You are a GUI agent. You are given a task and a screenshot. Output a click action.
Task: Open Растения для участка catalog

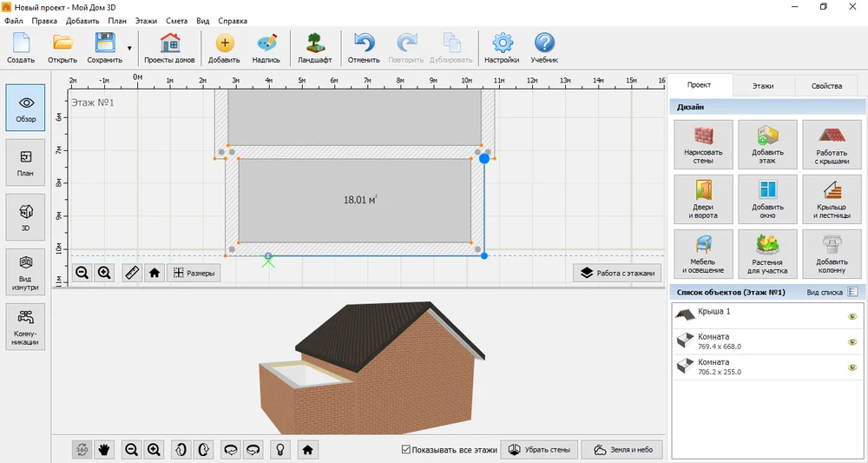click(x=767, y=255)
